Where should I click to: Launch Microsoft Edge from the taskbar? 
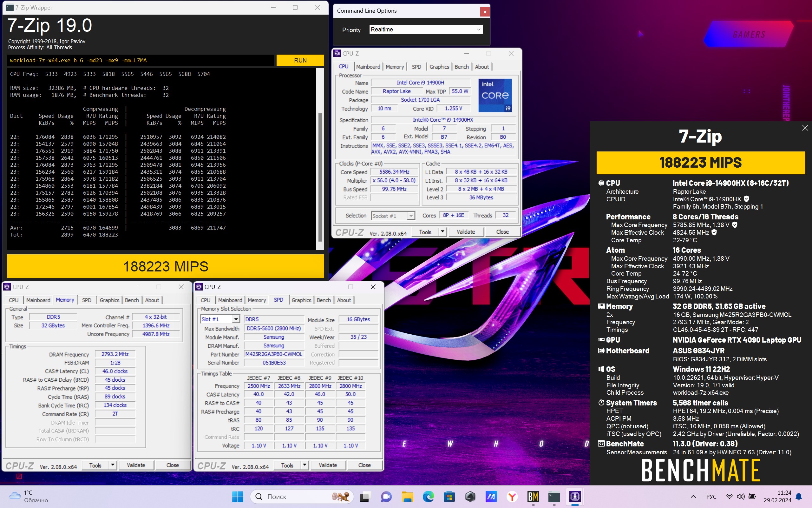[428, 497]
